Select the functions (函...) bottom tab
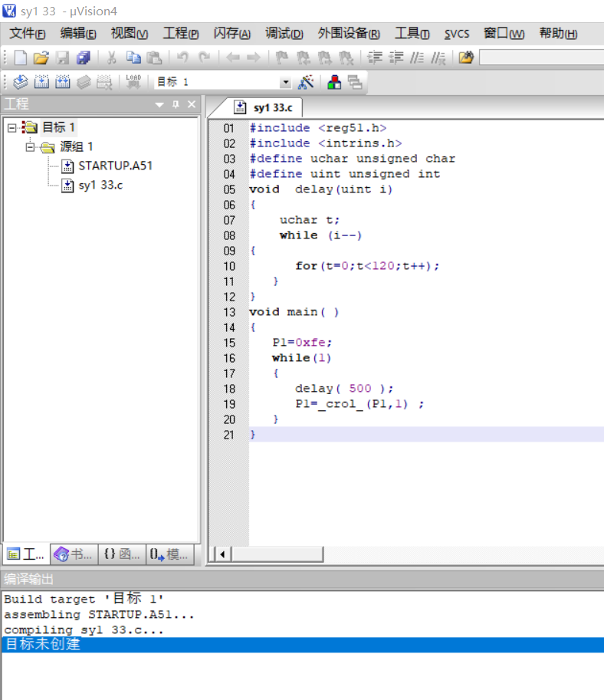The width and height of the screenshot is (604, 700). (x=122, y=554)
